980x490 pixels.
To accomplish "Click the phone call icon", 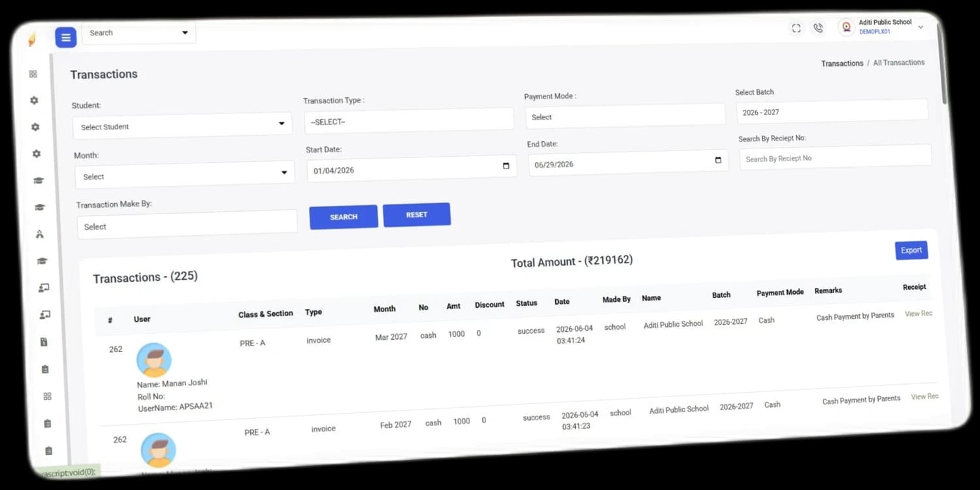I will [x=818, y=28].
